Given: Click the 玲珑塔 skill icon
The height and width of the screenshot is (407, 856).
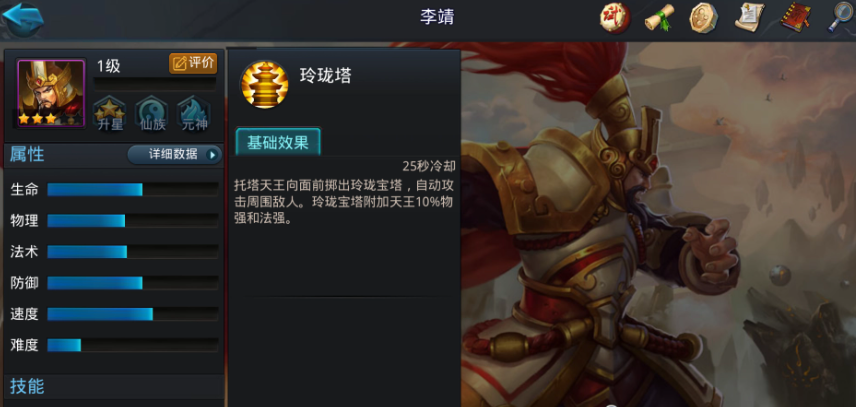Looking at the screenshot, I should coord(264,85).
